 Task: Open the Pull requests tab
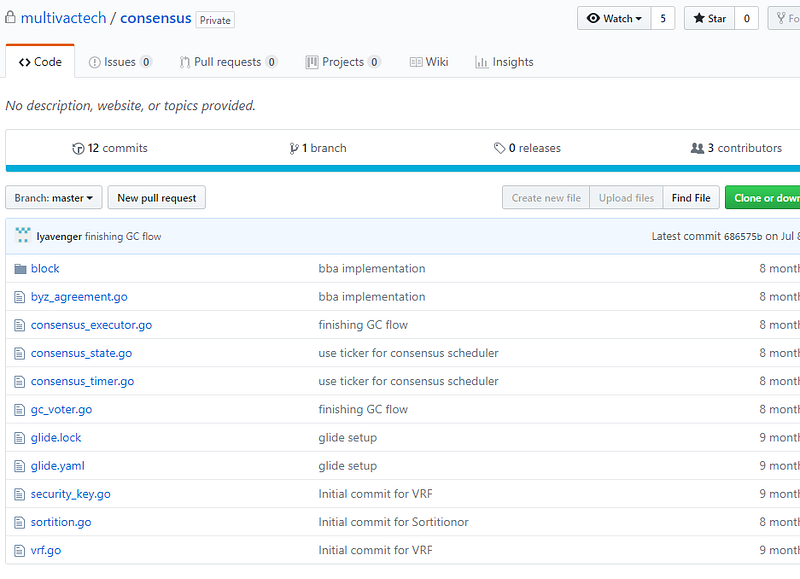click(x=228, y=62)
